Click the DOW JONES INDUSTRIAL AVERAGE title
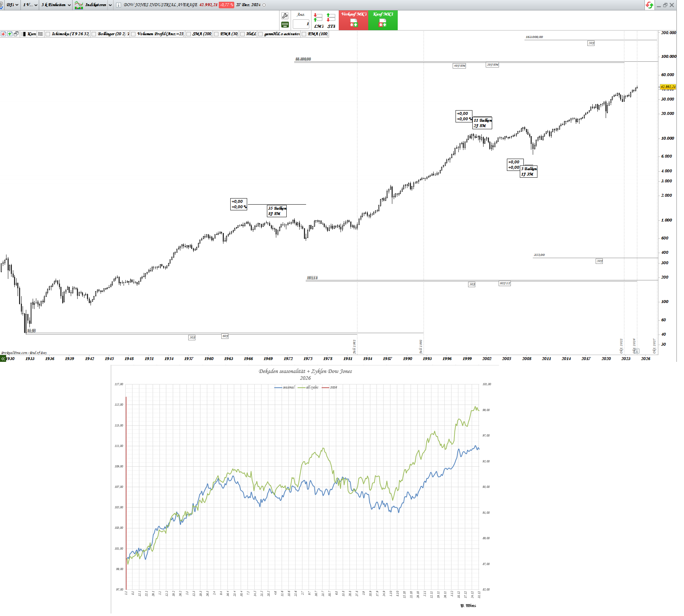This screenshot has width=684, height=616. point(161,5)
